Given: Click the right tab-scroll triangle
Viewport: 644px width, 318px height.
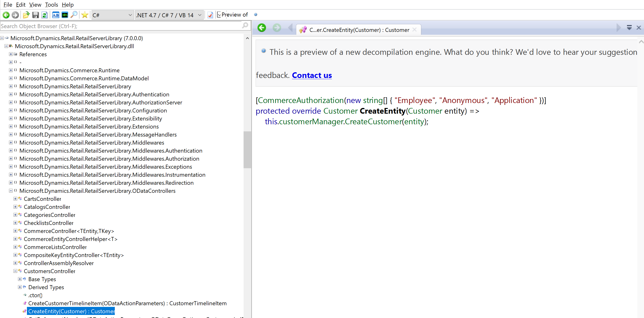Looking at the screenshot, I should click(619, 28).
